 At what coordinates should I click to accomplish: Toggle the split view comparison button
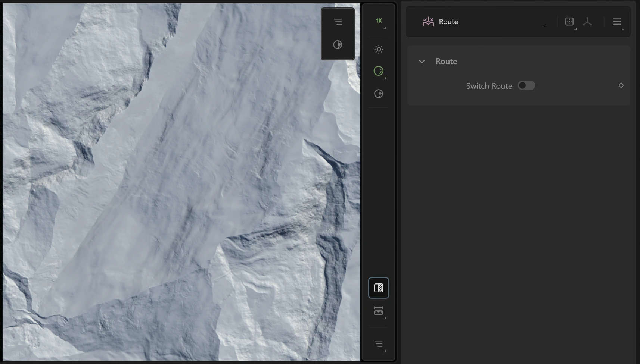tap(379, 288)
